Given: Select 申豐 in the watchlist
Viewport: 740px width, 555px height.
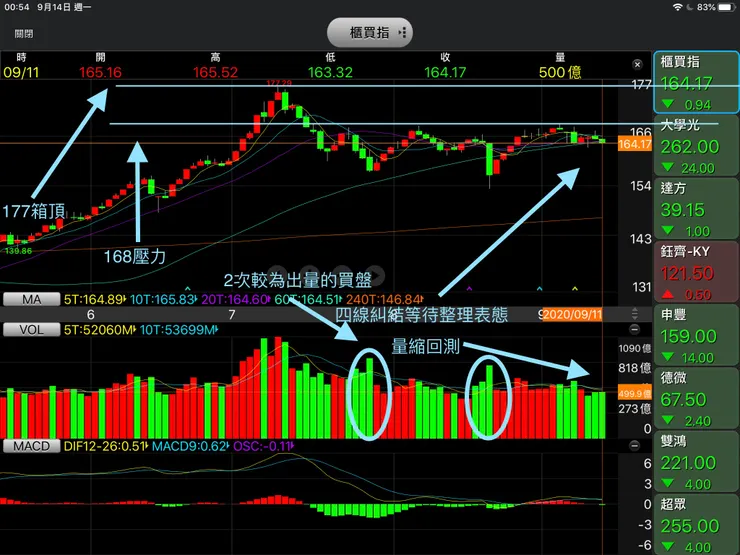Looking at the screenshot, I should click(696, 336).
